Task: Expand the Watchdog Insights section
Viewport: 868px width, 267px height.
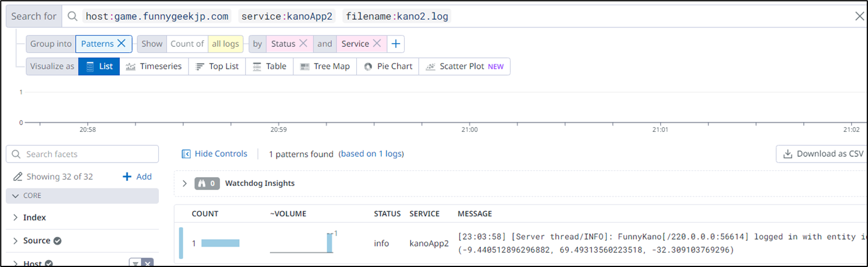Action: (185, 183)
